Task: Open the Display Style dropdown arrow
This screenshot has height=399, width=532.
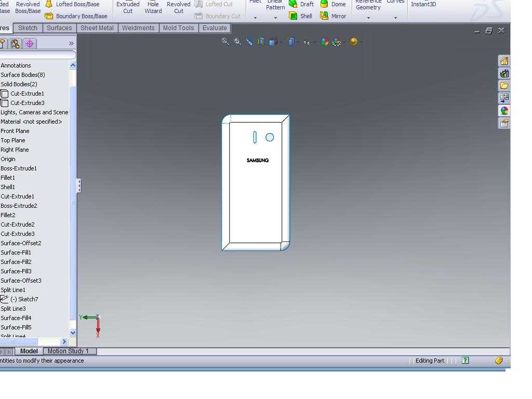Action: tap(298, 43)
